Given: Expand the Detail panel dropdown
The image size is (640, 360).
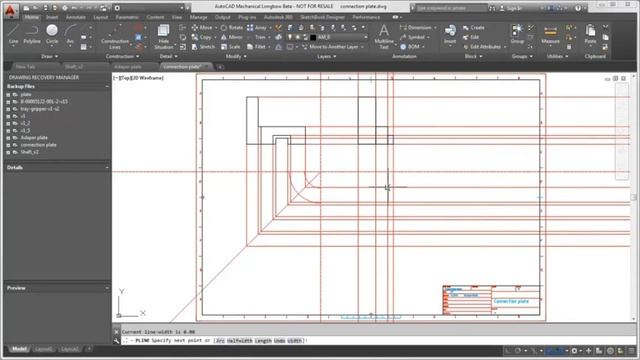Looking at the screenshot, I should click(169, 56).
